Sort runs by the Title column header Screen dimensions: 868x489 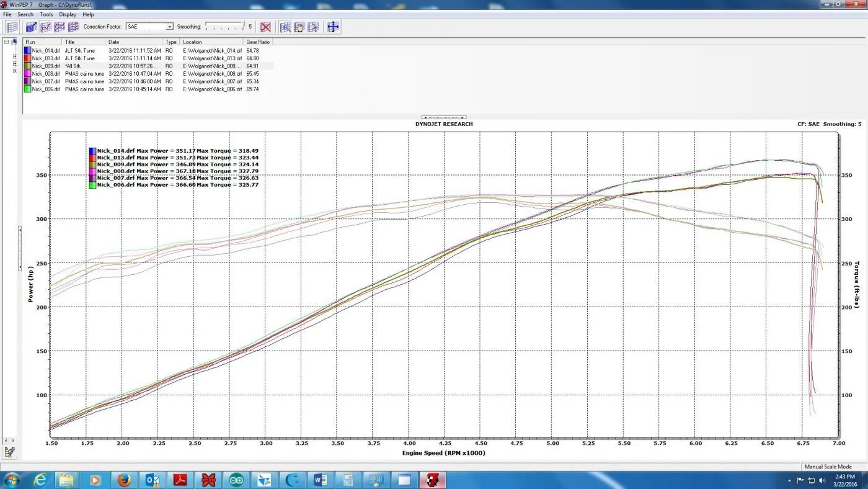point(85,42)
